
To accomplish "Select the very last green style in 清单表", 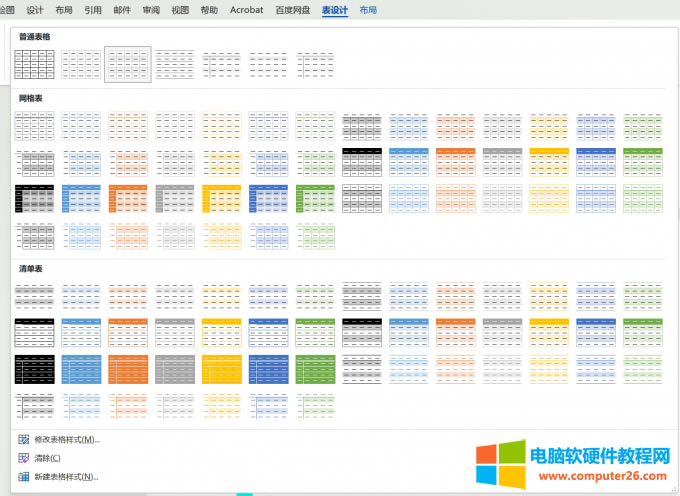I will point(315,405).
